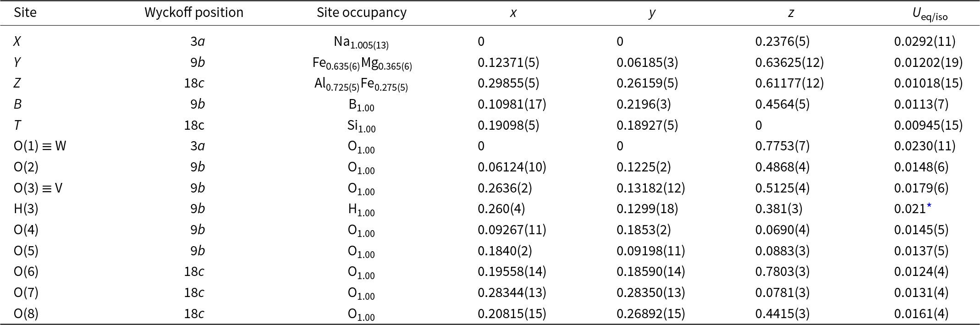Click the B1.00 occupancy cell

pyautogui.click(x=361, y=105)
